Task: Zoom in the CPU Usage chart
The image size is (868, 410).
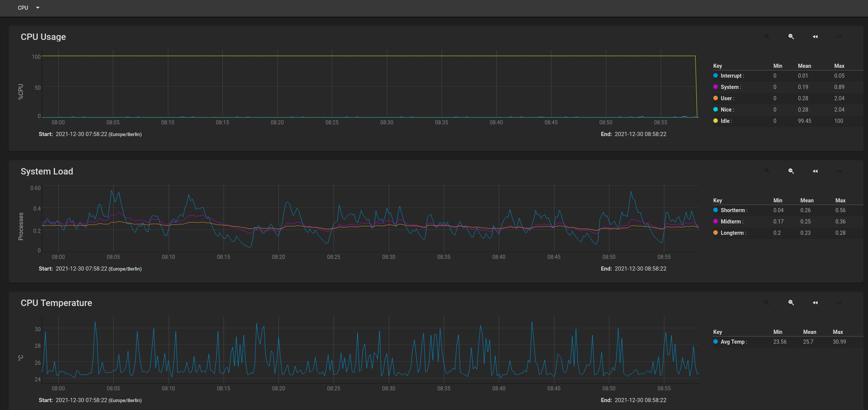Action: point(767,37)
